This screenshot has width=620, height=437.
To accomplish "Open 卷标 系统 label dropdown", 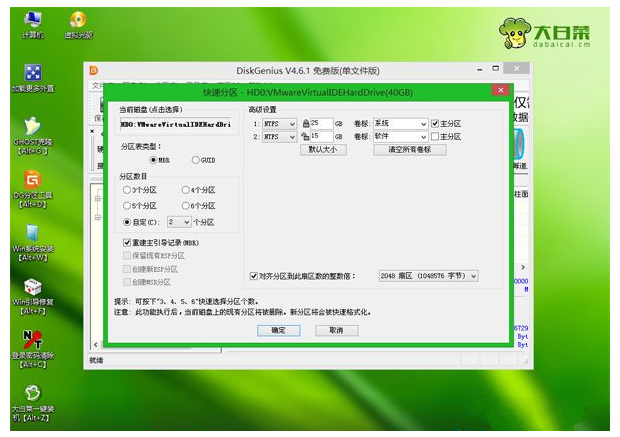I will click(400, 124).
